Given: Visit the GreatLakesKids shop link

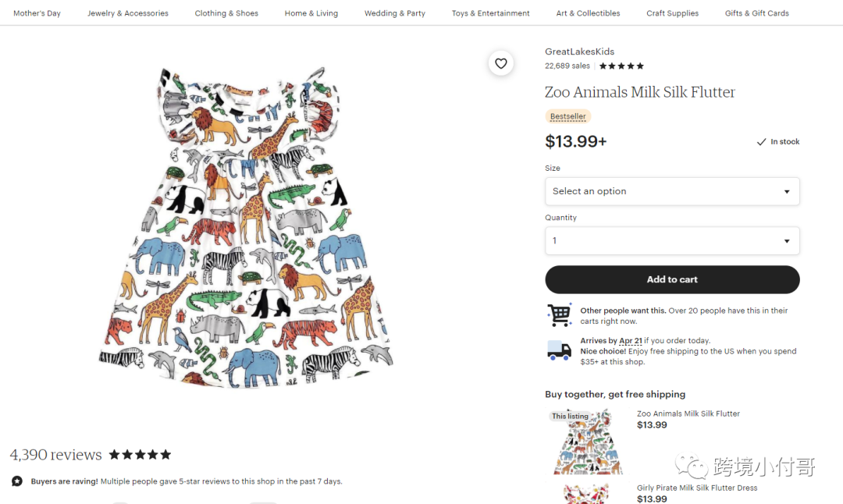Looking at the screenshot, I should click(x=579, y=51).
